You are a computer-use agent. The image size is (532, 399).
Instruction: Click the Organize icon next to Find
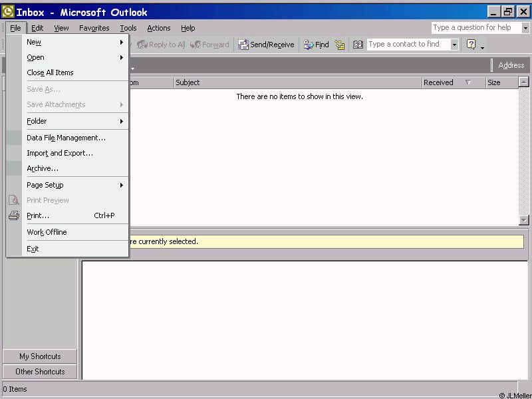340,45
